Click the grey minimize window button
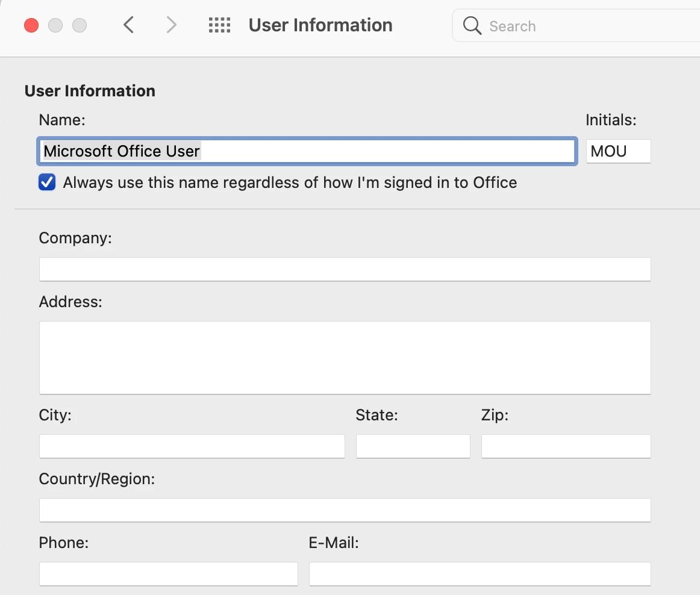 [55, 25]
